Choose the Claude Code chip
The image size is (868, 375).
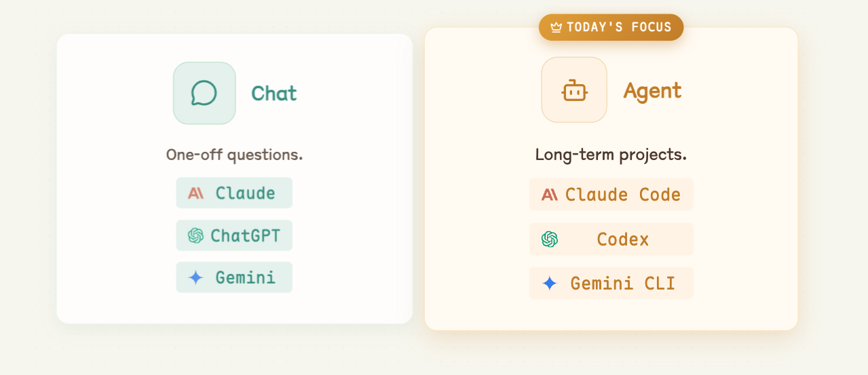[611, 195]
